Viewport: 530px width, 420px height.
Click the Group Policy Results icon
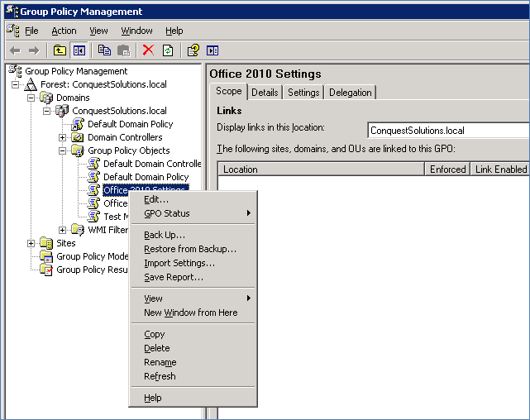[x=46, y=270]
